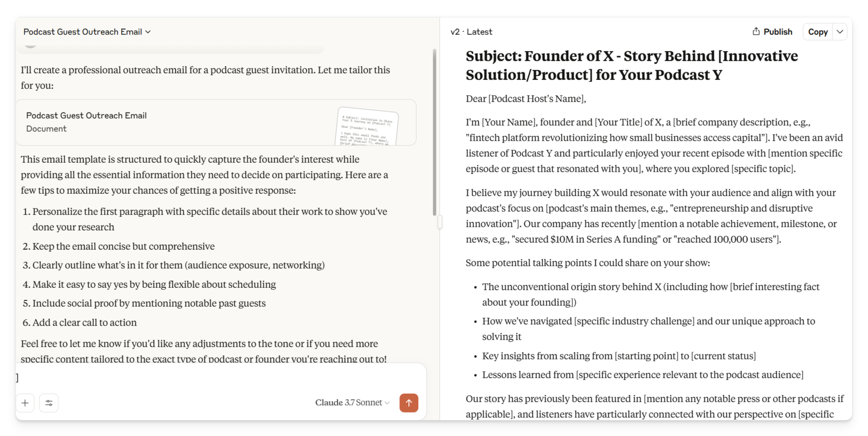
Task: Click the chat message input field
Action: [221, 378]
